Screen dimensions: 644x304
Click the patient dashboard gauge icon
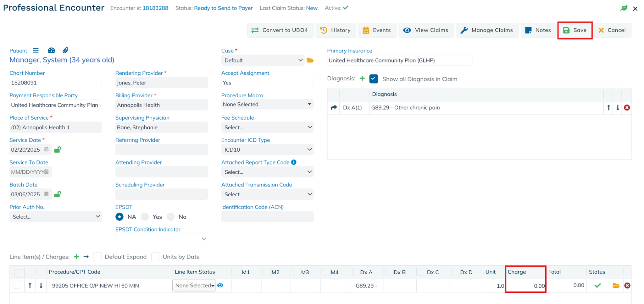tap(51, 51)
